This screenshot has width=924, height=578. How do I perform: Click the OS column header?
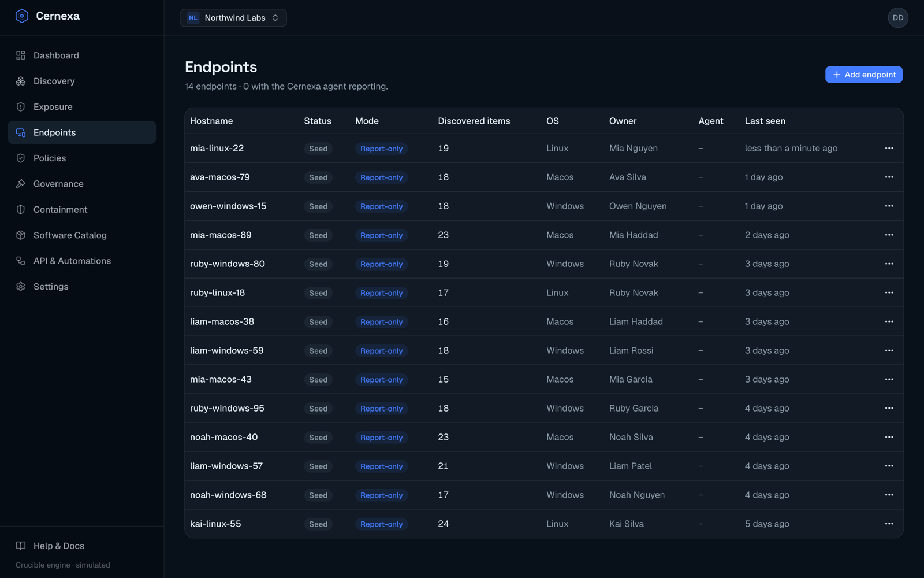pos(552,121)
